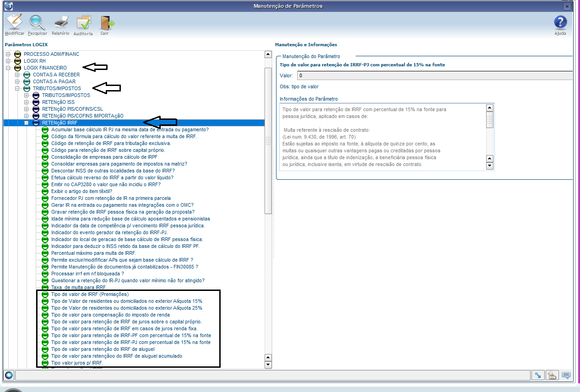This screenshot has width=580, height=392.
Task: Select Tipo de valor de IRRF (Premiações)
Action: pyautogui.click(x=90, y=294)
